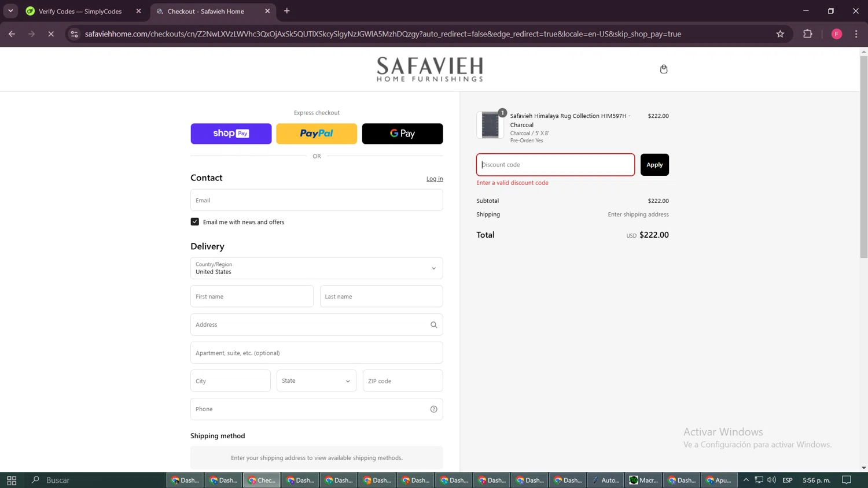Open the volume control in system tray
Screen dimensions: 868x488
(x=772, y=480)
